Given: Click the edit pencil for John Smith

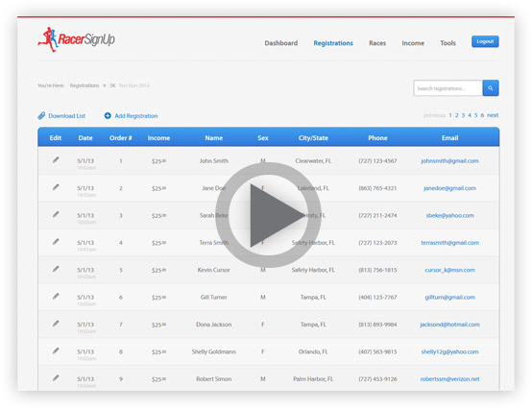Looking at the screenshot, I should [x=56, y=159].
